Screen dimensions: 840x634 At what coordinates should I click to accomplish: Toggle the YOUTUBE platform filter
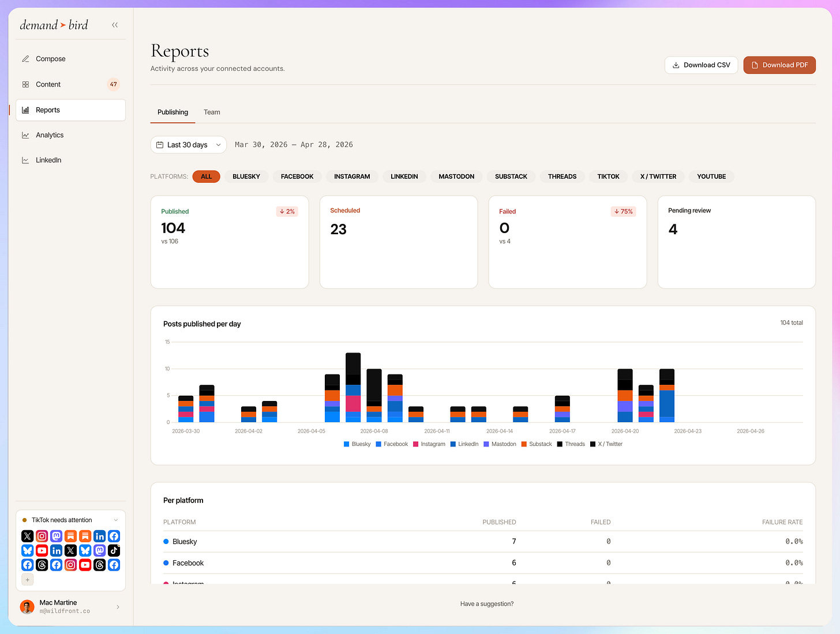pyautogui.click(x=711, y=177)
